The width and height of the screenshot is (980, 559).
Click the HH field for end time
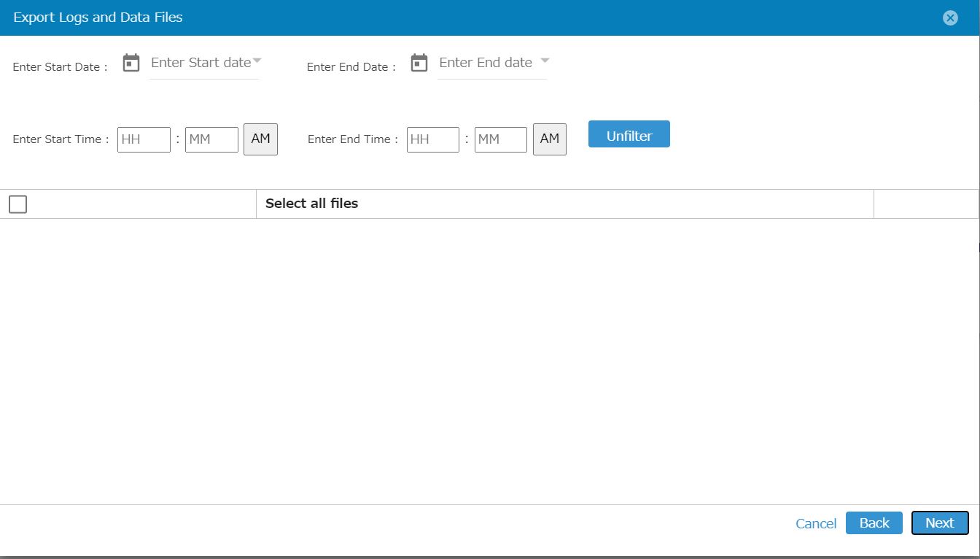[432, 139]
